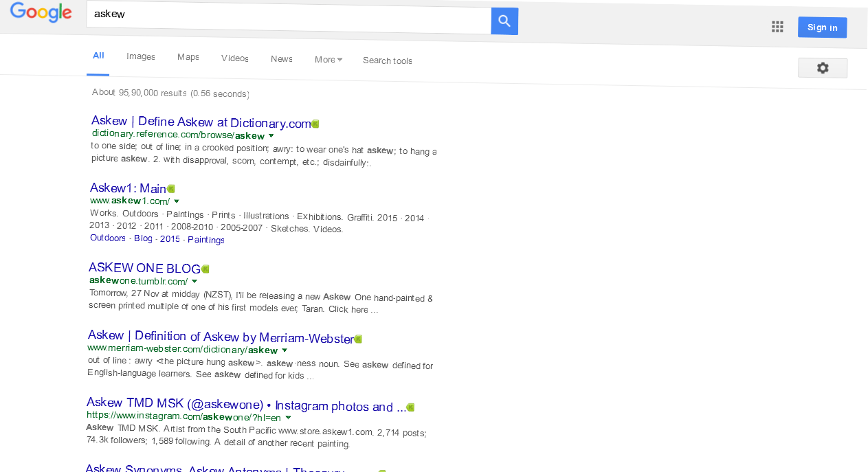Open Search tools options
868x472 pixels.
pos(388,60)
